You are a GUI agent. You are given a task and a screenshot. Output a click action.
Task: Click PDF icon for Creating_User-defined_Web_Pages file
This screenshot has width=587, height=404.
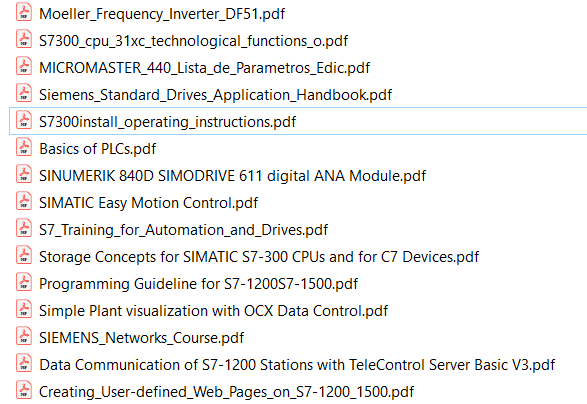coord(24,390)
